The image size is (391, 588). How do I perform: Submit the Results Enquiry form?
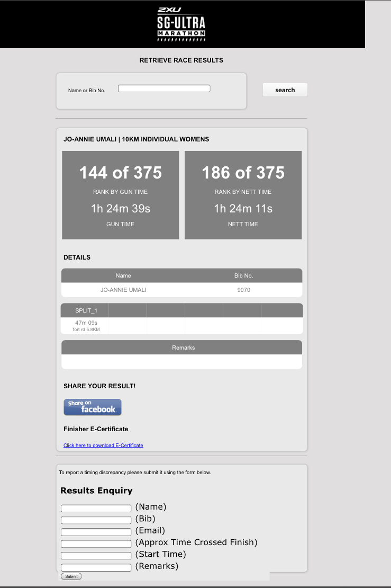[71, 576]
